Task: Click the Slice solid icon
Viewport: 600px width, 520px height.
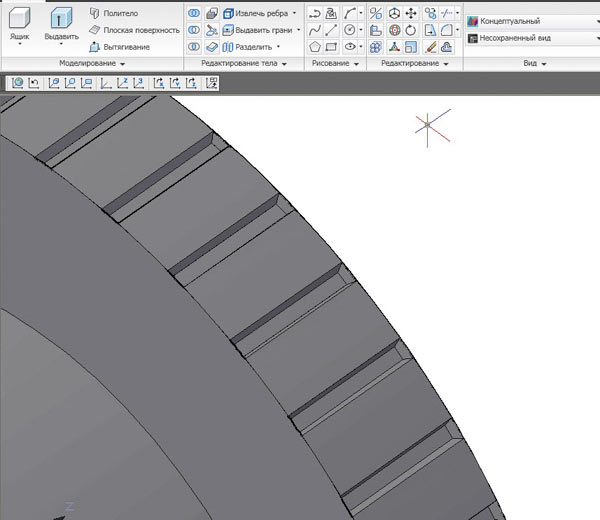Action: (212, 30)
